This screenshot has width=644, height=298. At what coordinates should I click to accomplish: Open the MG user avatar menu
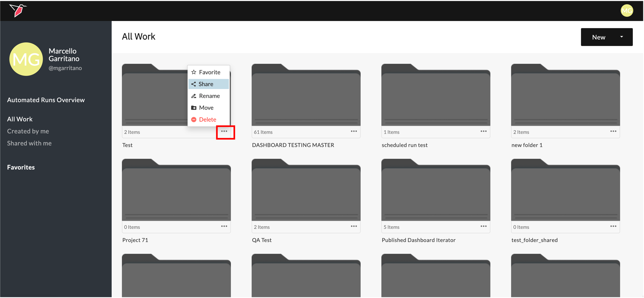click(627, 11)
